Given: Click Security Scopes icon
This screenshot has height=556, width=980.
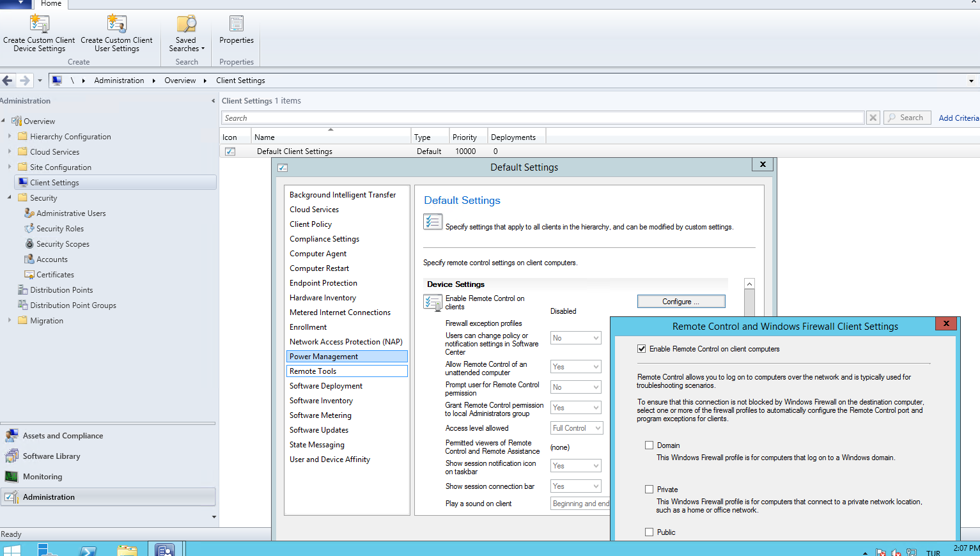Looking at the screenshot, I should point(29,243).
